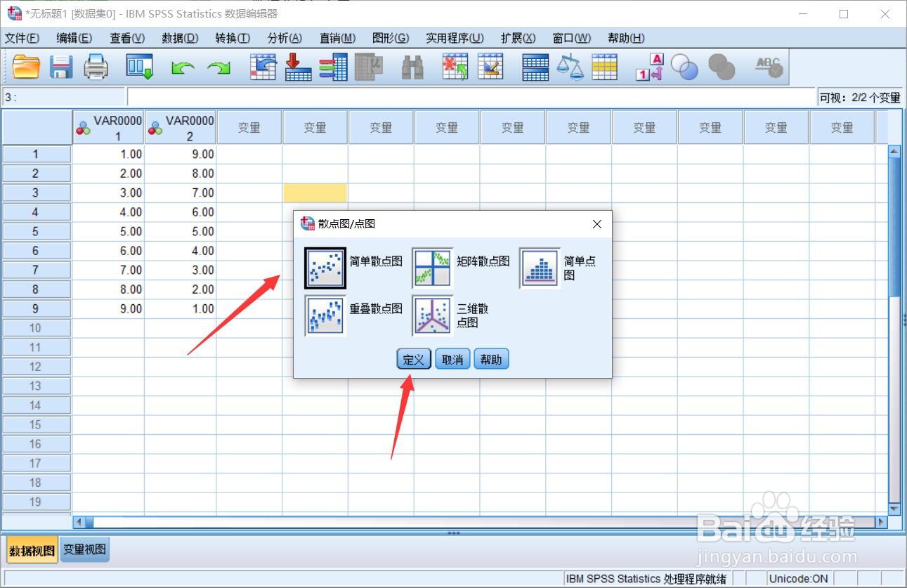This screenshot has height=588, width=907.
Task: Select row header number 12
Action: [x=36, y=367]
